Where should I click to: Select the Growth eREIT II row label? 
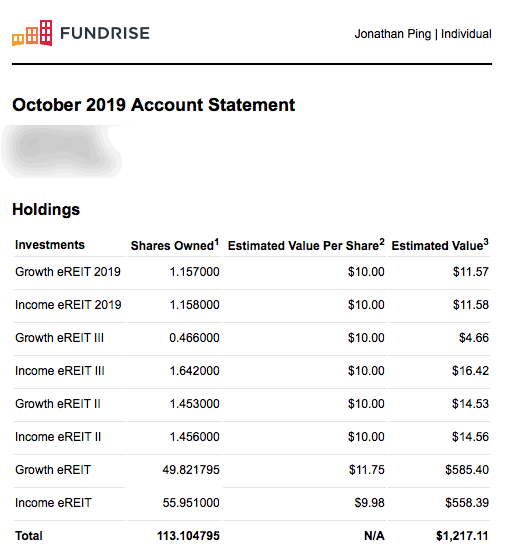(x=58, y=404)
